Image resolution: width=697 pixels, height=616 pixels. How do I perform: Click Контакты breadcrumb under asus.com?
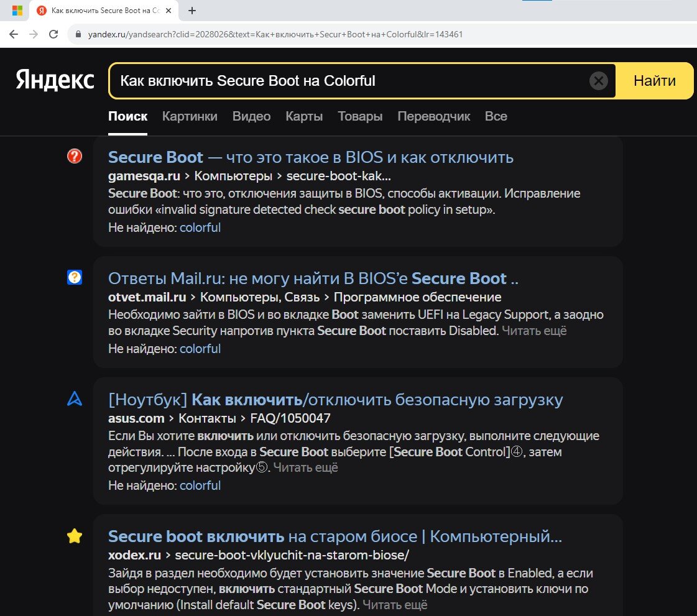tap(207, 418)
